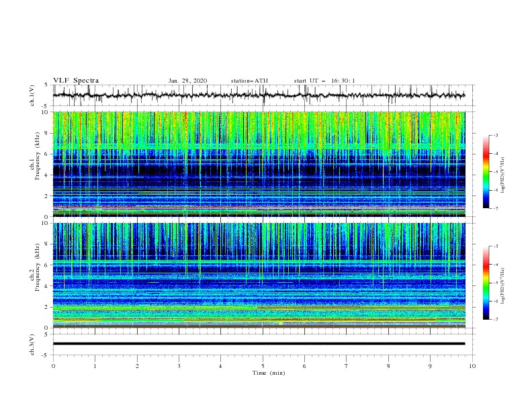Click the time axis tick label '0'

(x=53, y=366)
